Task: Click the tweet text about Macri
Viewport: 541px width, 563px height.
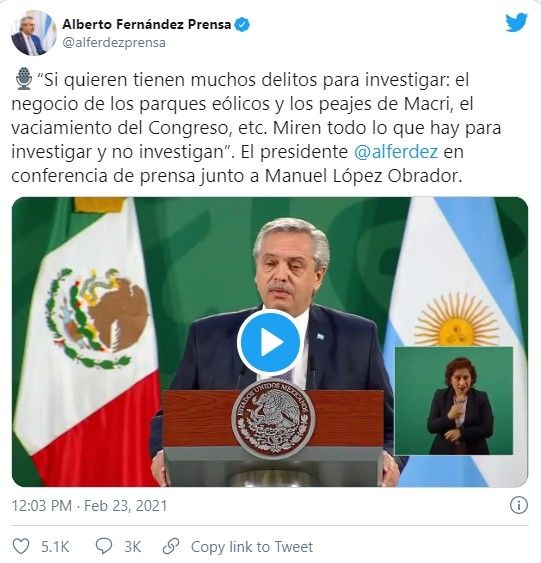Action: pos(257,127)
